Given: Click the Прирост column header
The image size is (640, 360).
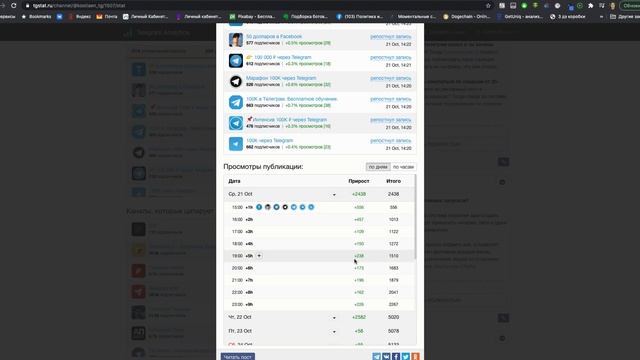Looking at the screenshot, I should point(359,181).
